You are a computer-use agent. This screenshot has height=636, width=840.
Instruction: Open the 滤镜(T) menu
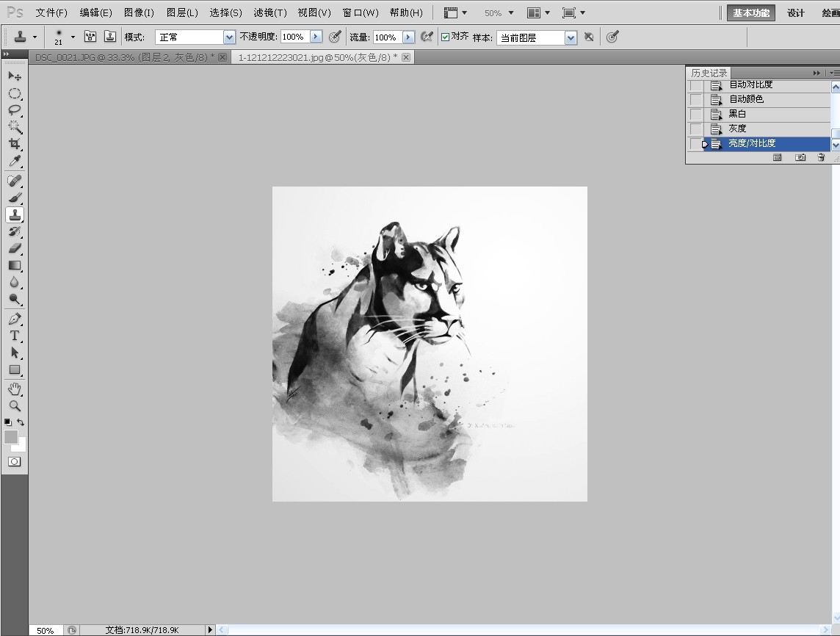(270, 13)
